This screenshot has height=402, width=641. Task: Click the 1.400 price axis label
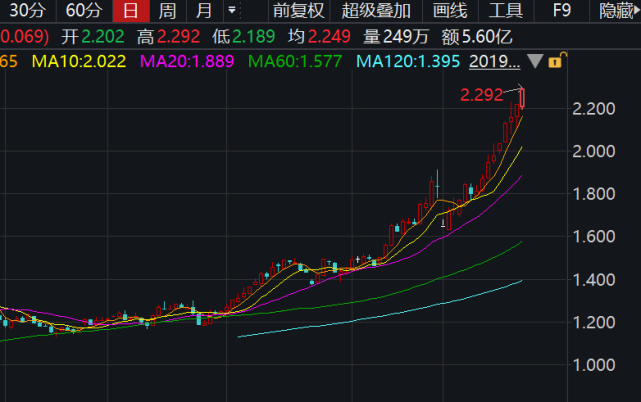point(594,280)
